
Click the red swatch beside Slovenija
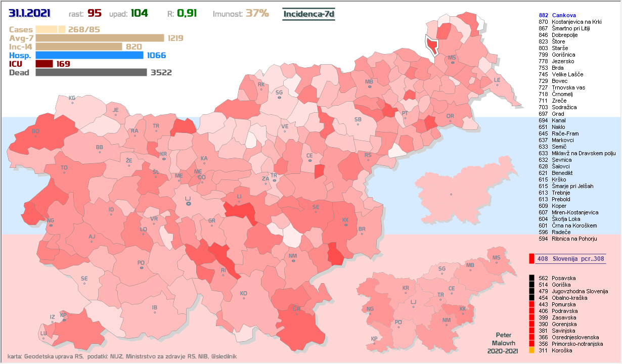point(531,259)
